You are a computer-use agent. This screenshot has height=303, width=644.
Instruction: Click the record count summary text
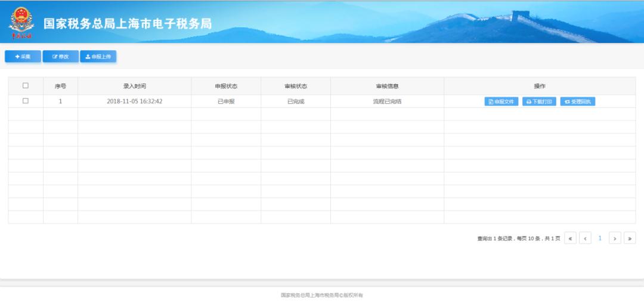(518, 238)
